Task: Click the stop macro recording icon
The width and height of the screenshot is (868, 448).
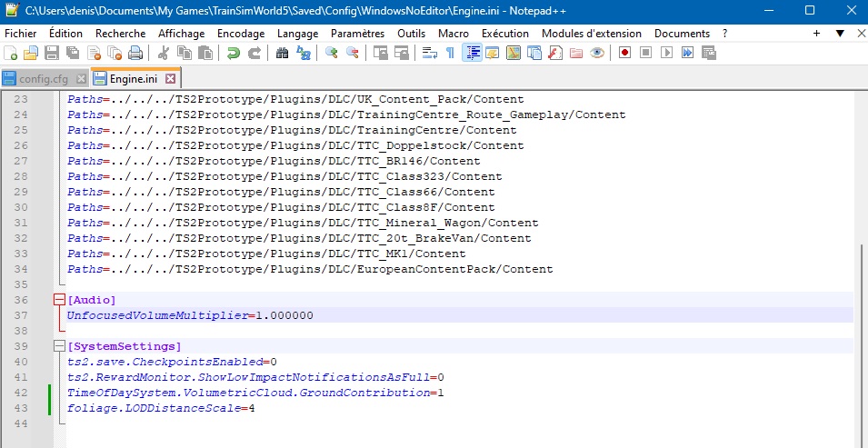Action: [646, 54]
